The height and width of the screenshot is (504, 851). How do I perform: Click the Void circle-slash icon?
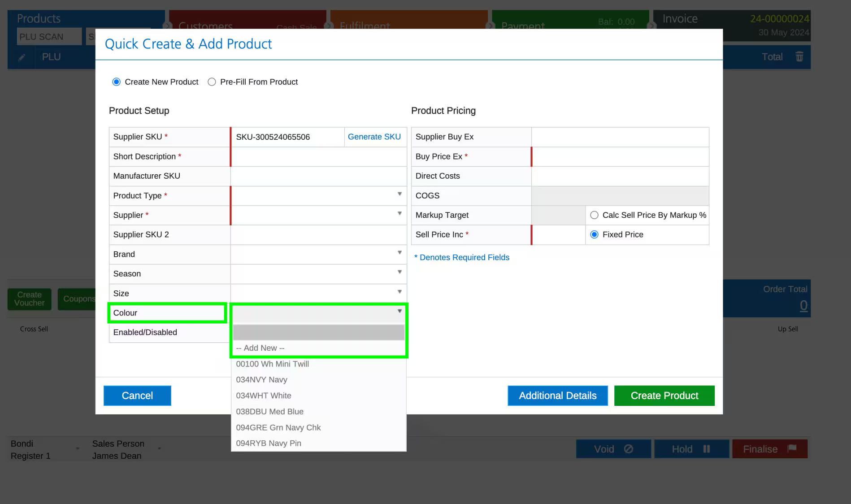point(628,449)
